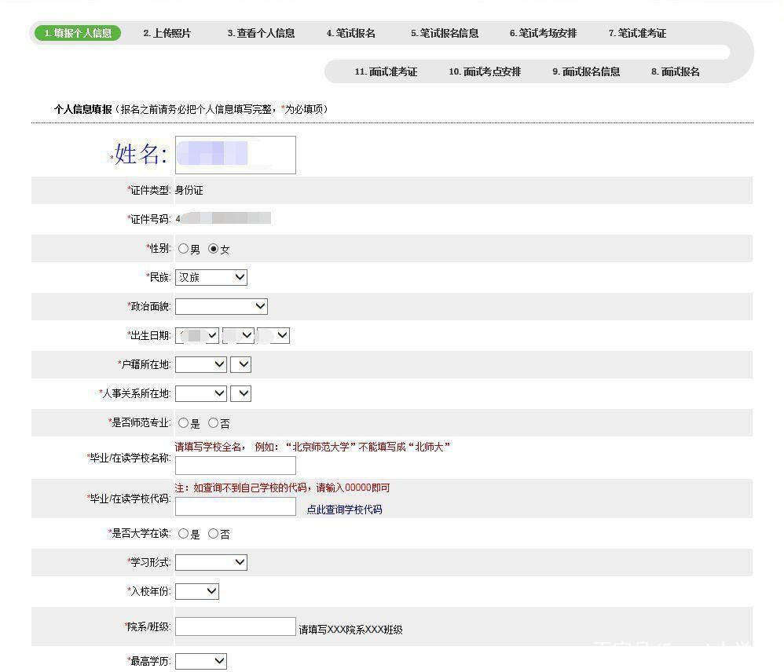The image size is (784, 672).
Task: Open 11. 面试准考证 step
Action: tap(385, 71)
